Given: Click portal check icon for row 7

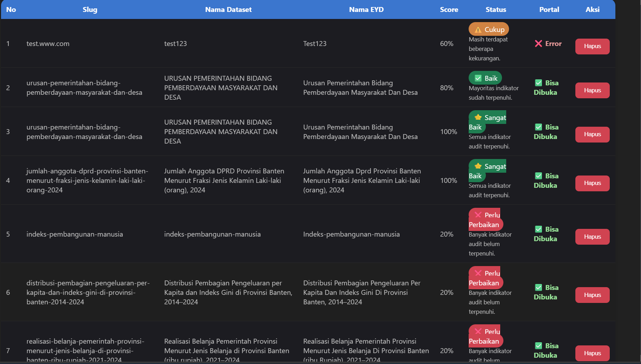Looking at the screenshot, I should [538, 346].
